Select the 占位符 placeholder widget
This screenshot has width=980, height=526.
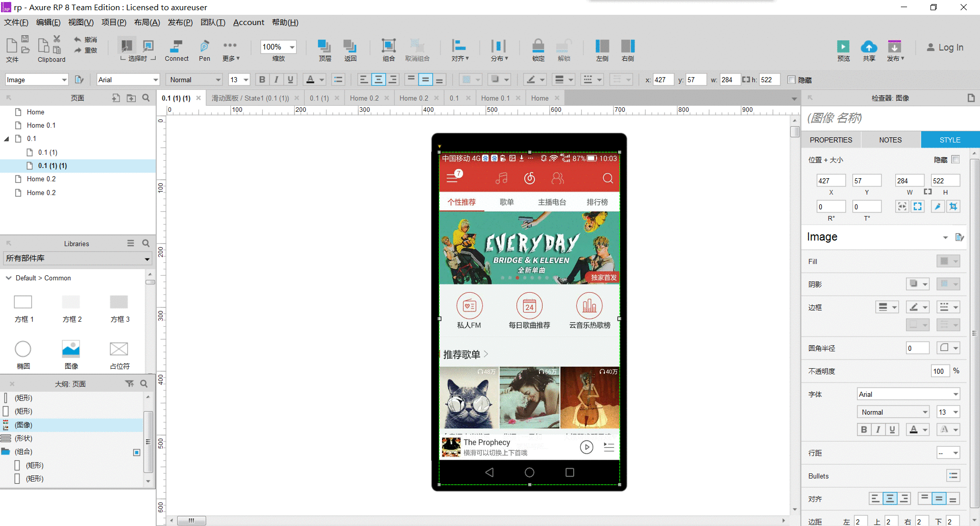[x=119, y=354]
